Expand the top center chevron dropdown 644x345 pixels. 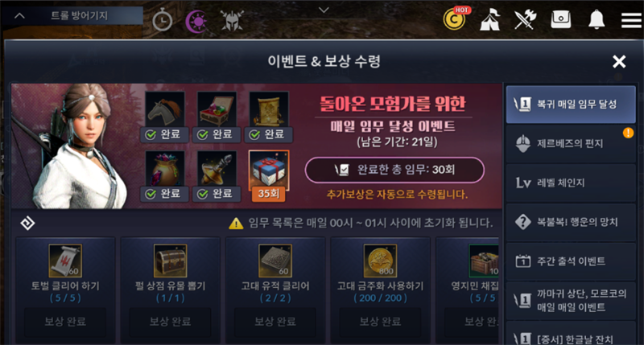[x=324, y=10]
